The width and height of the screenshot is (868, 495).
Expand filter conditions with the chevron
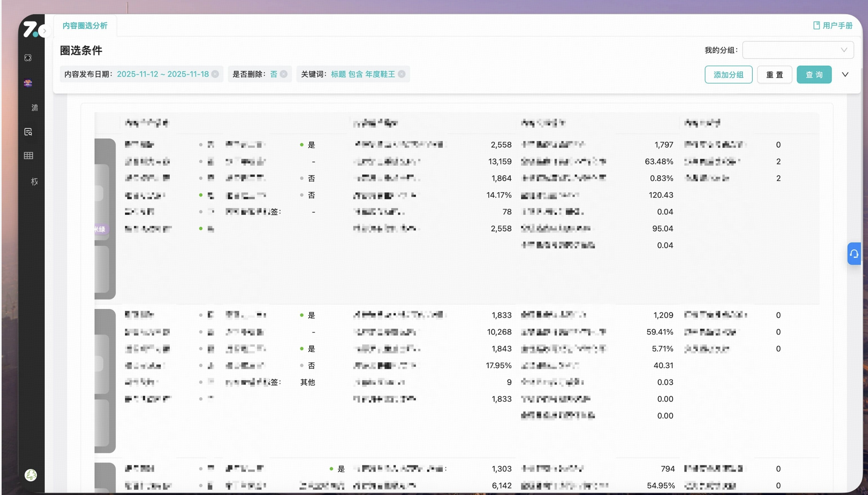coord(845,74)
